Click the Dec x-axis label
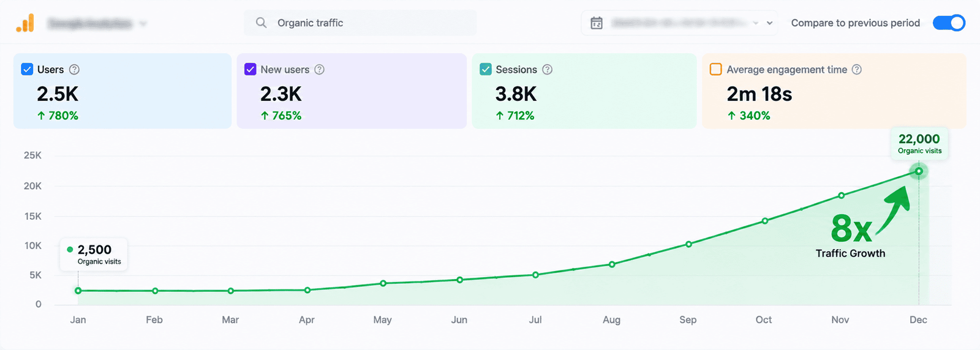 pyautogui.click(x=918, y=319)
